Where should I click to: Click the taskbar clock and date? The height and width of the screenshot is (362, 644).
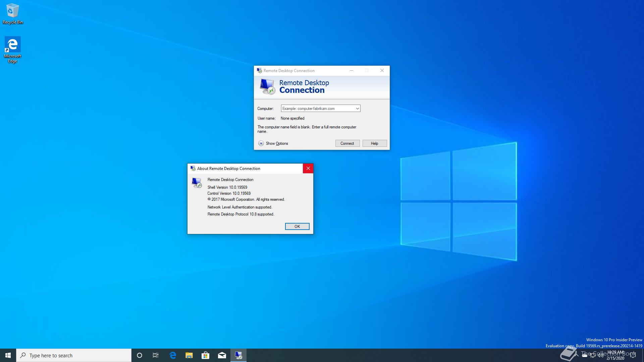615,355
